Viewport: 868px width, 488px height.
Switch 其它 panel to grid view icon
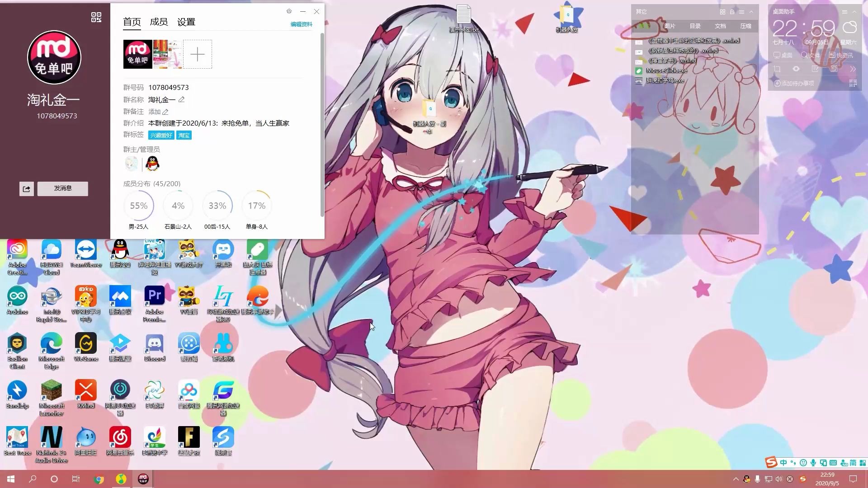722,12
